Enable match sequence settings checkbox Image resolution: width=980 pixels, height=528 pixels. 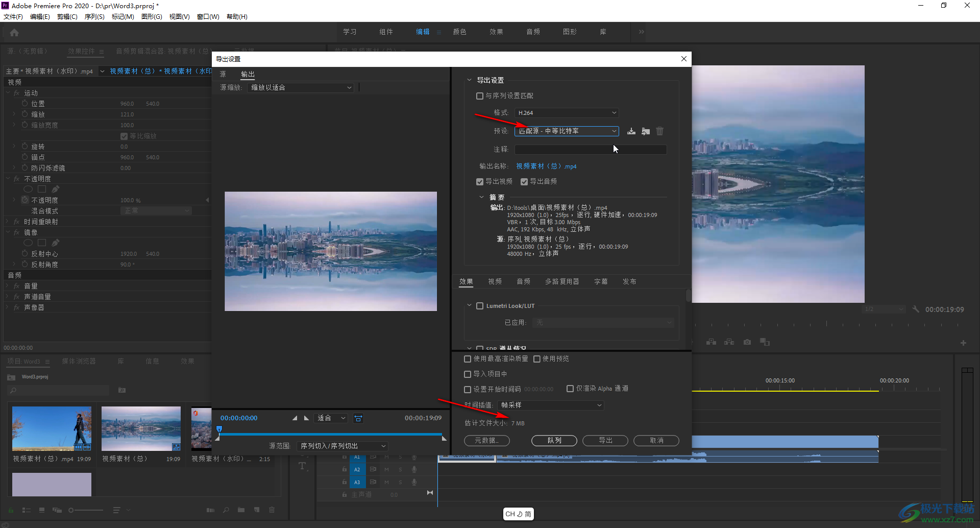tap(480, 96)
